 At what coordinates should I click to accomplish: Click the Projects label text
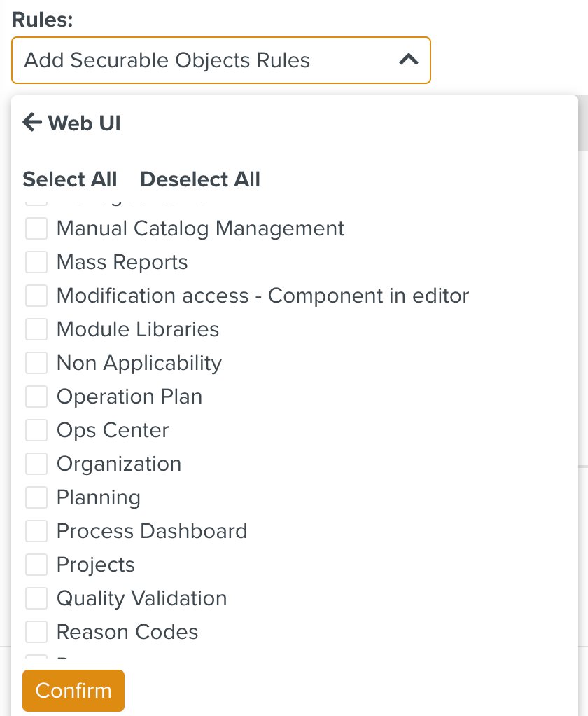click(x=96, y=565)
